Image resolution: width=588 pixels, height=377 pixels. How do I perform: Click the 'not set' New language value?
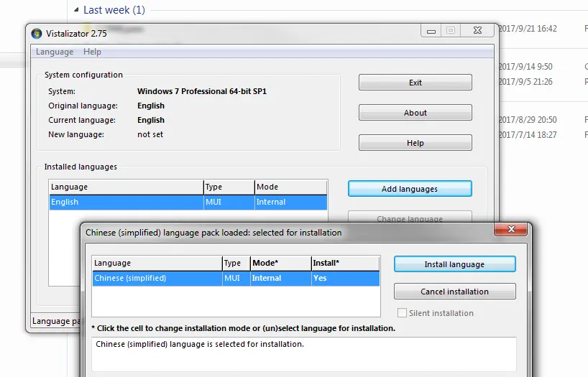click(x=150, y=134)
